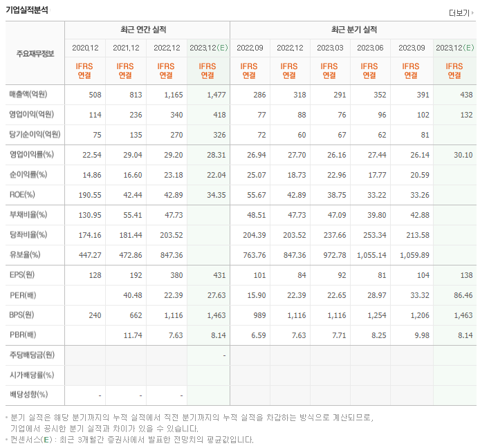Click the 2023.06 quarterly column header
Viewport: 480px width, 448px height.
(x=370, y=48)
